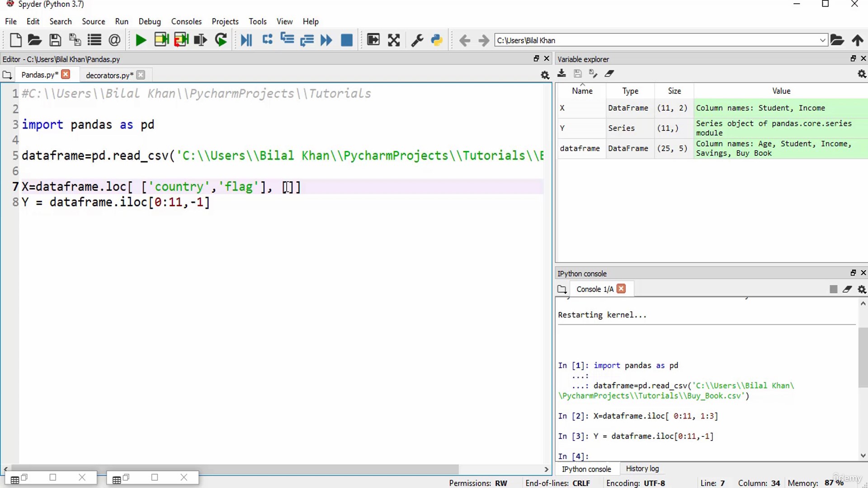Stop the current console command
This screenshot has width=868, height=488.
833,289
